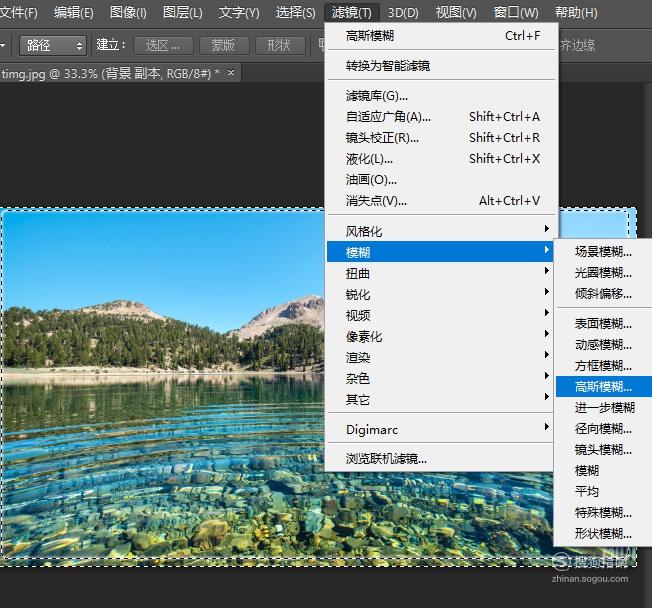Select 进一步模糊 in blur submenu
Screen dimensions: 652x608
click(604, 408)
